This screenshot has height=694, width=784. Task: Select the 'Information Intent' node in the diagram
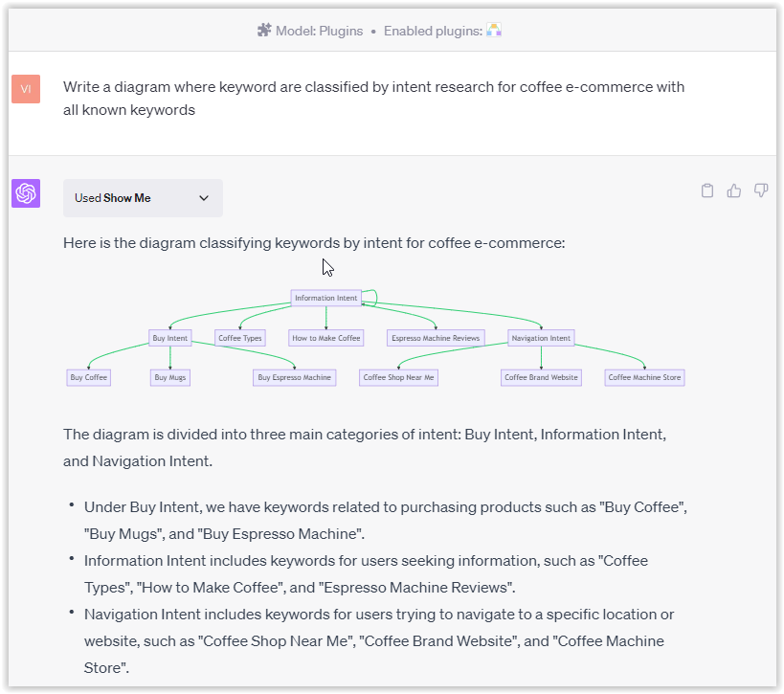point(325,298)
